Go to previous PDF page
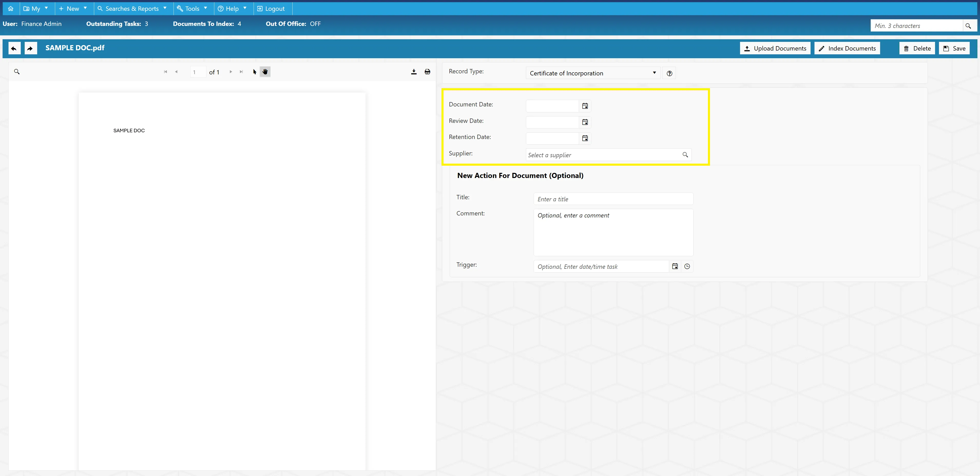The width and height of the screenshot is (980, 476). coord(176,72)
